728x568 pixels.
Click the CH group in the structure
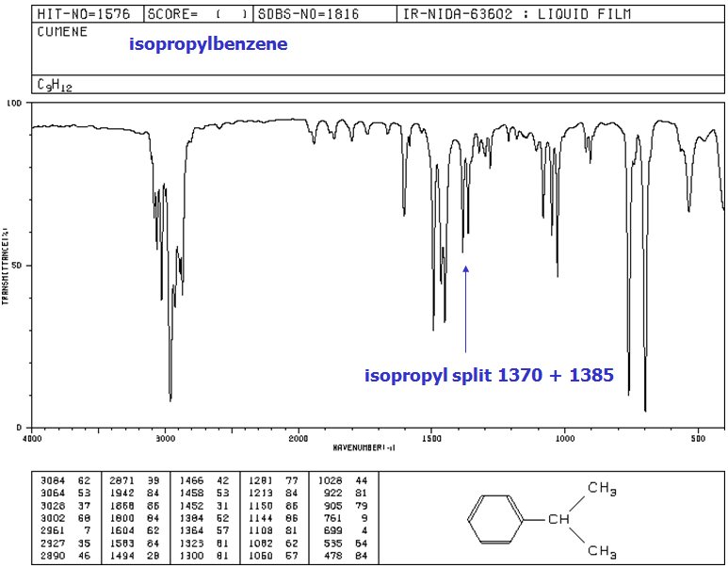coord(559,519)
